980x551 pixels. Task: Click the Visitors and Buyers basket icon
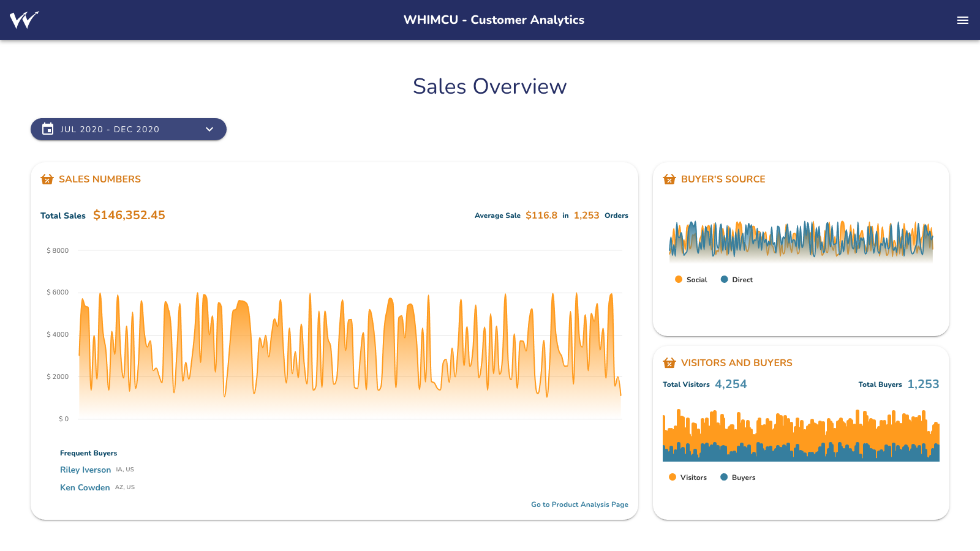tap(669, 363)
